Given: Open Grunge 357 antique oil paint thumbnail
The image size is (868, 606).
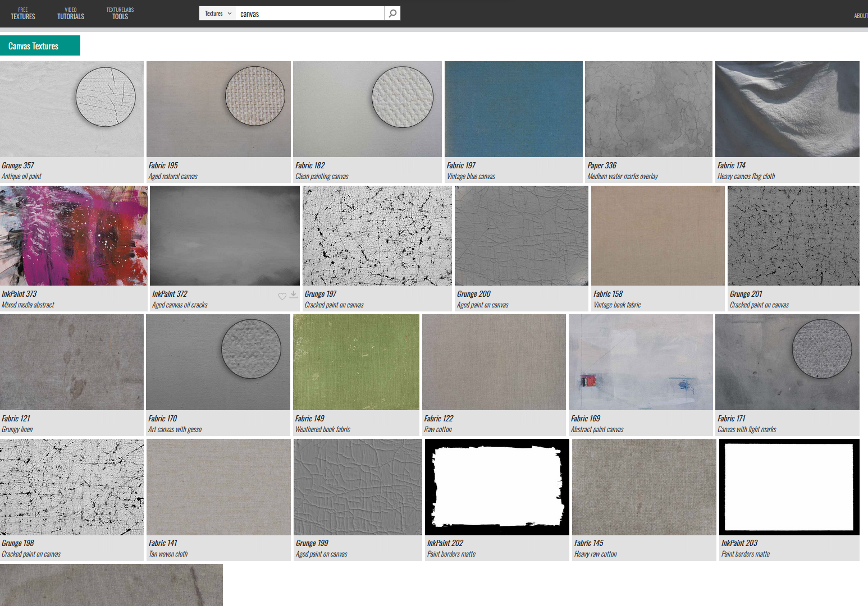Looking at the screenshot, I should point(72,109).
